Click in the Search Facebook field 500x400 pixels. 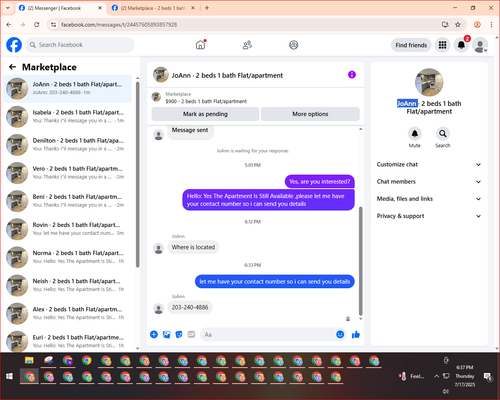(x=80, y=45)
